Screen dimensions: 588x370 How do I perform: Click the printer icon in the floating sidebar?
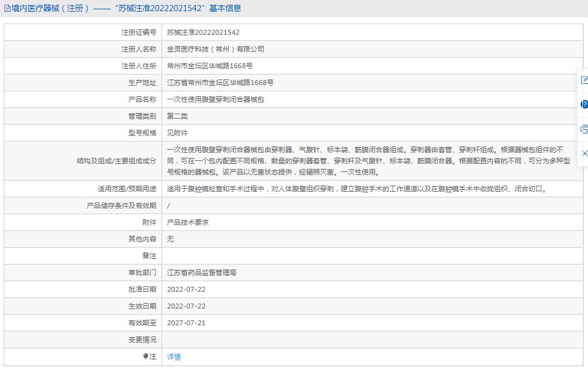pos(584,129)
